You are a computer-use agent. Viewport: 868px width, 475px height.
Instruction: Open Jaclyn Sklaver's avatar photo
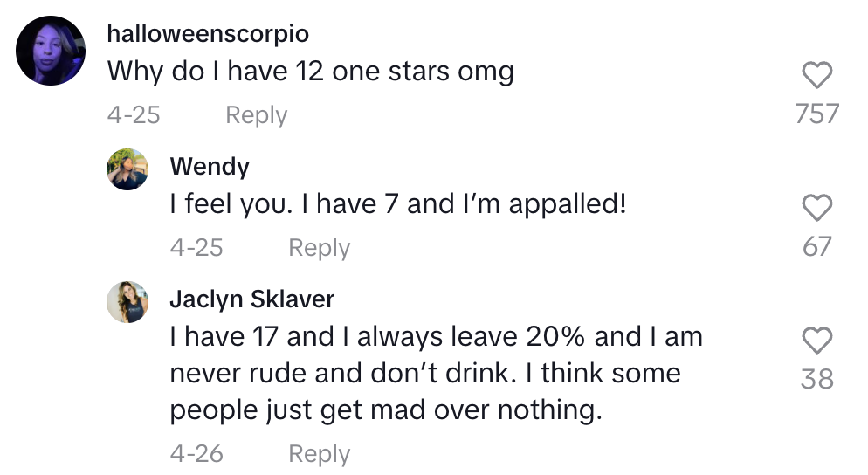pos(127,302)
